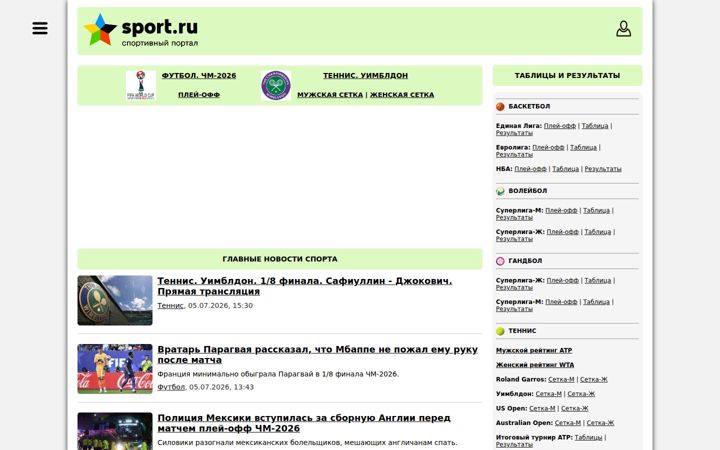Click the ГАНДБОЛ section heading

[525, 261]
